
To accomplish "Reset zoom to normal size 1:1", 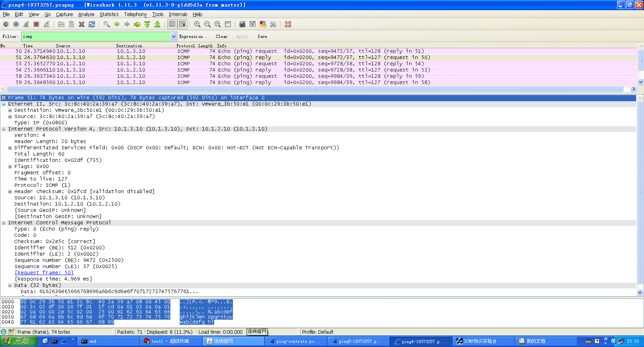I will tap(218, 24).
